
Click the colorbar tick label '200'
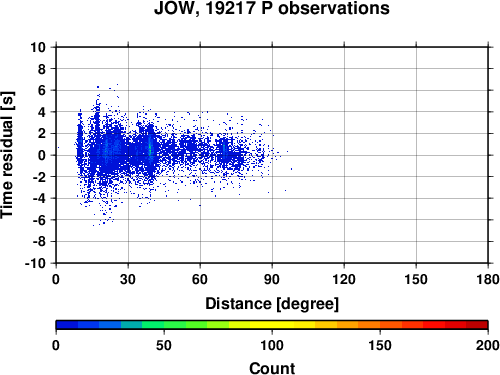[488, 345]
